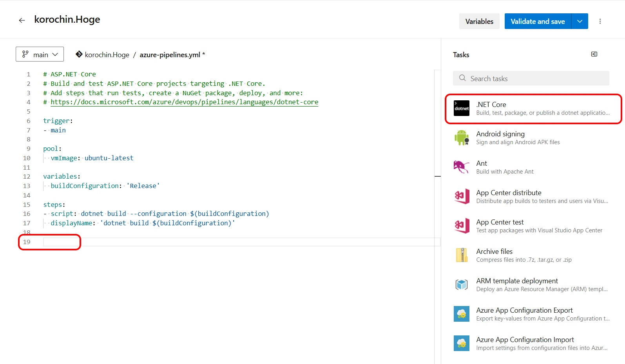Click the Android signing robot icon
This screenshot has height=364, width=625.
[x=461, y=138]
